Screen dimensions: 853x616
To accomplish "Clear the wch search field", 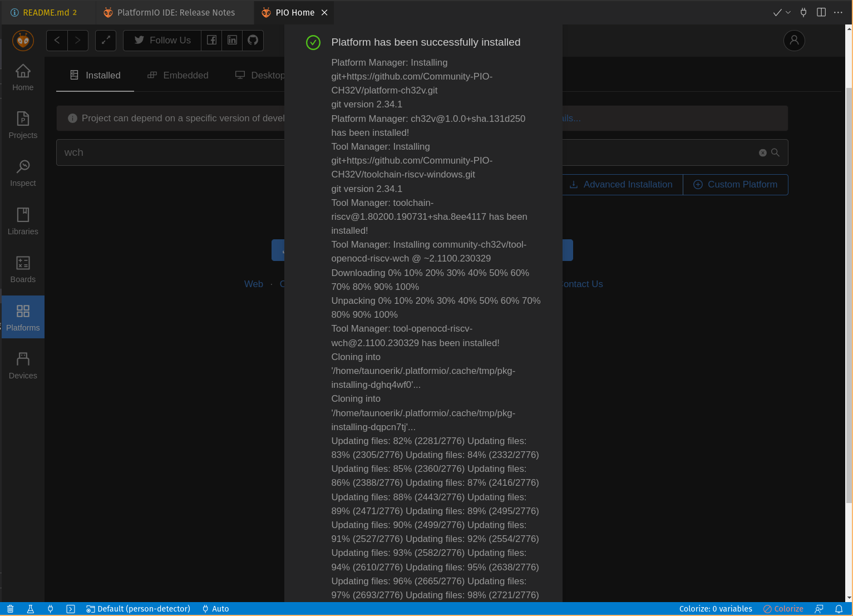I will tap(762, 152).
